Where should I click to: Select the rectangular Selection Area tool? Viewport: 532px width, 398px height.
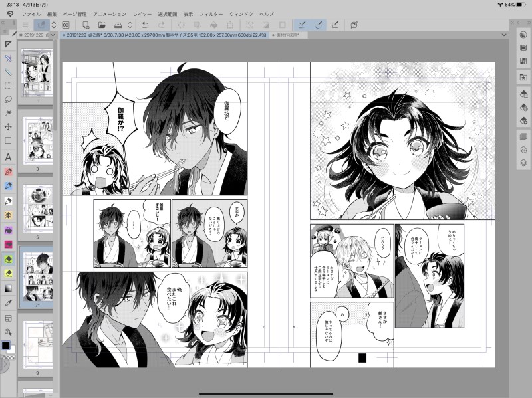click(8, 86)
